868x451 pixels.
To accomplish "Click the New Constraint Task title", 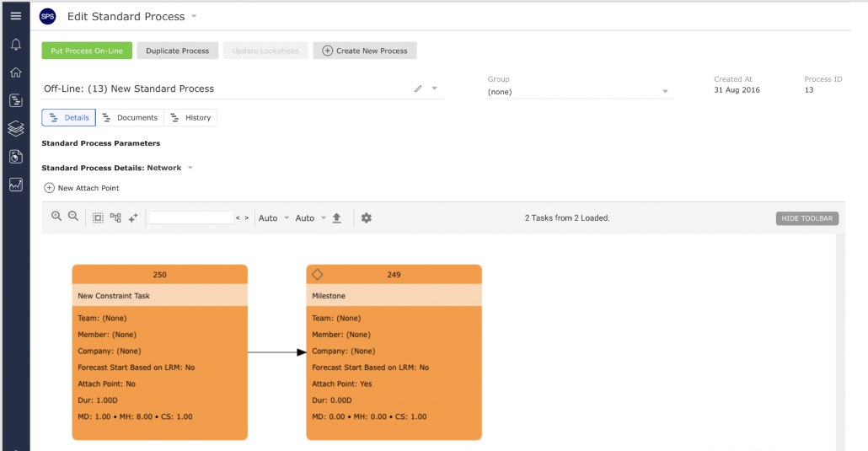I will 114,296.
